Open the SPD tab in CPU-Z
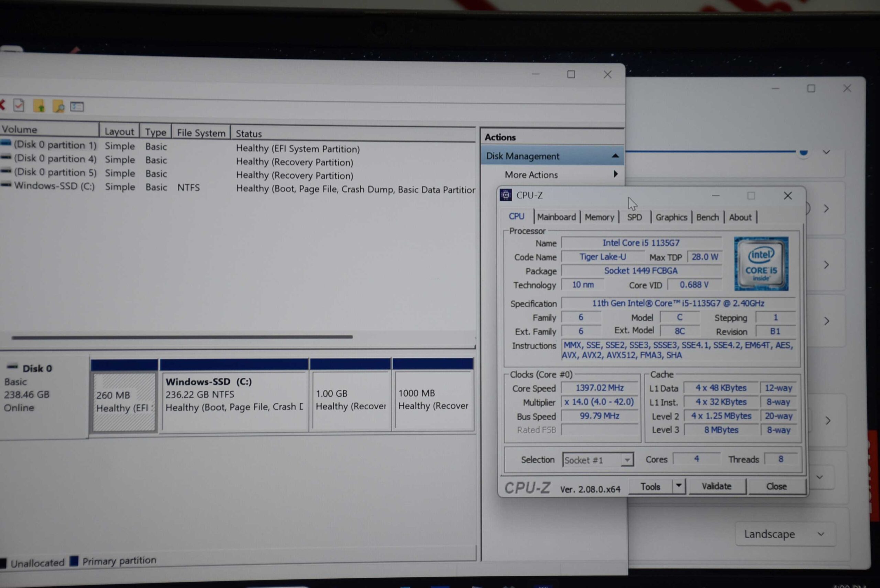 634,218
